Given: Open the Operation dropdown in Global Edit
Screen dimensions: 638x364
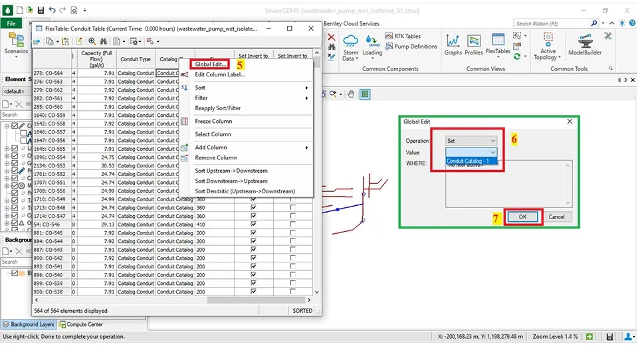Looking at the screenshot, I should pos(471,141).
